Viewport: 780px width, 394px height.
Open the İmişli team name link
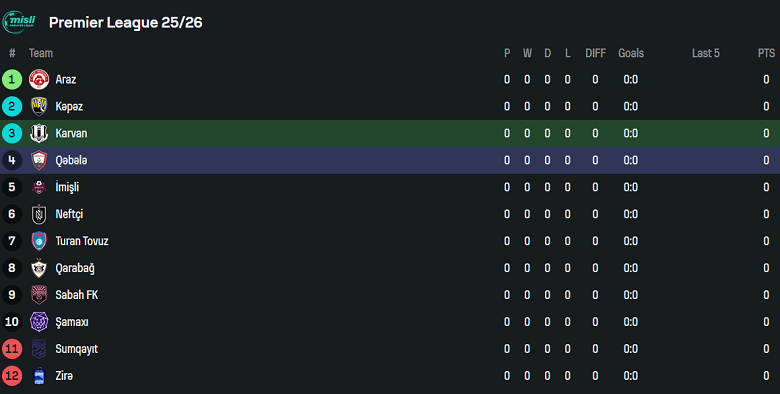67,188
